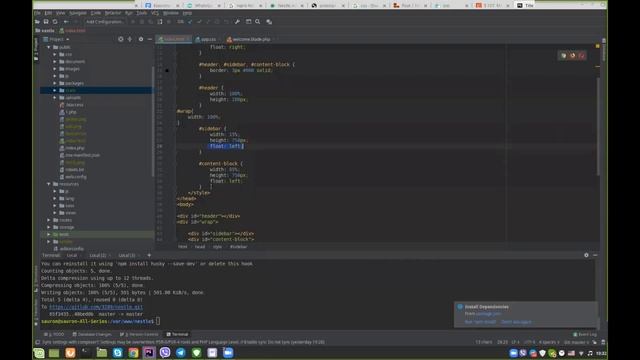Hide the Terminal panel with minus icon
The height and width of the screenshot is (360, 640).
(x=595, y=255)
